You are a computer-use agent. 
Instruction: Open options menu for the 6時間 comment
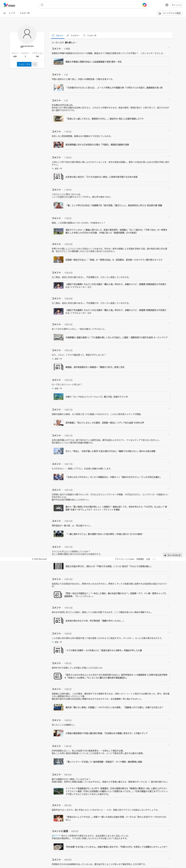click(168, 47)
